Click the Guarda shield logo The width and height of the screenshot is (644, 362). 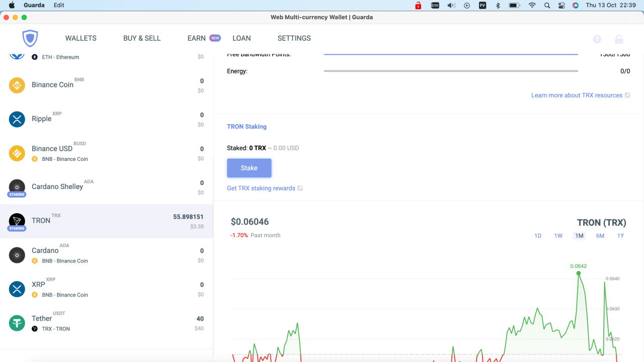(30, 38)
